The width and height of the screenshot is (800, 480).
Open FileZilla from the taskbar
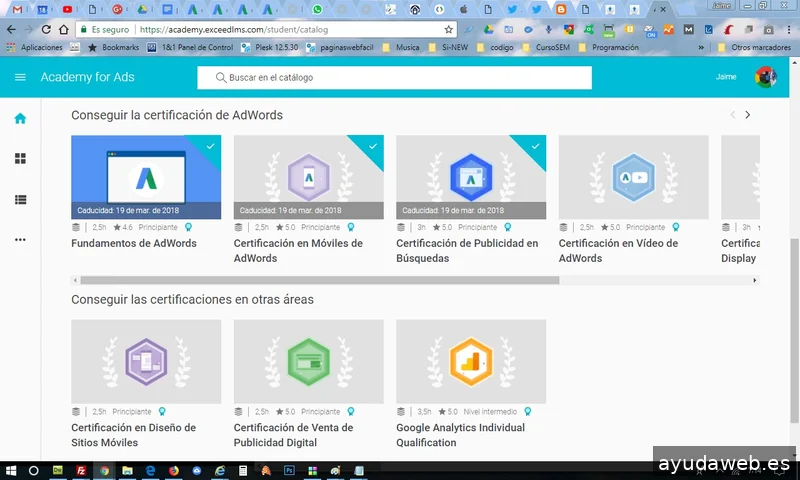tap(81, 470)
